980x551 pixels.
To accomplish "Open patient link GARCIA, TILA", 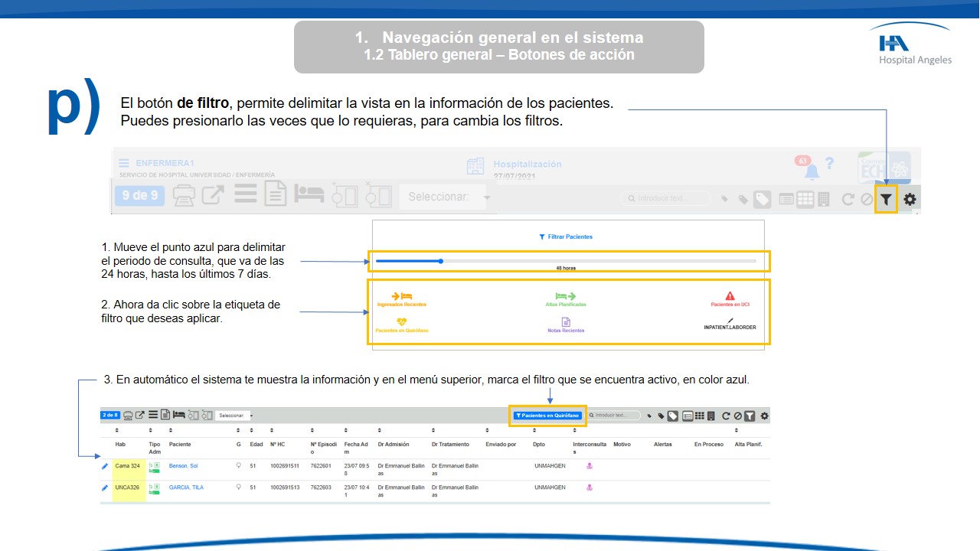I will pos(186,487).
